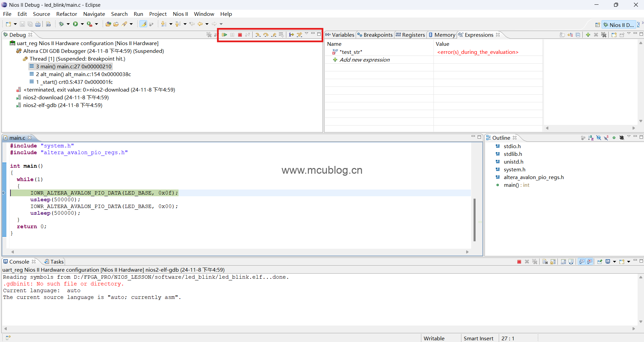Screen dimensions: 644x342
Task: Open the Debug view menu triangle
Action: click(x=307, y=34)
